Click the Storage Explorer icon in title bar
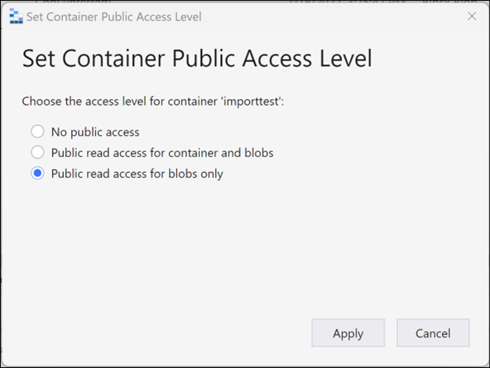The width and height of the screenshot is (490, 368). 16,16
